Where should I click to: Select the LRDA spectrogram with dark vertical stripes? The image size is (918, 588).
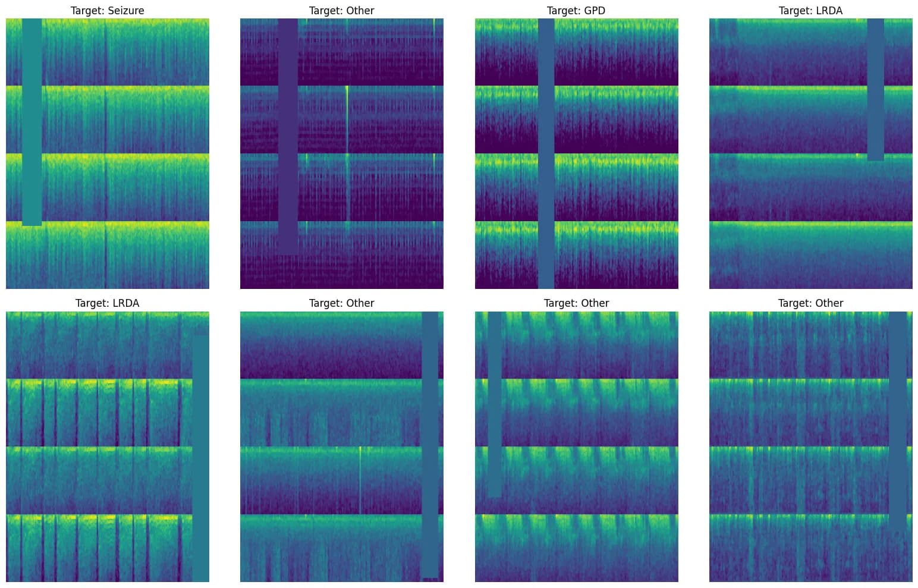pos(108,446)
